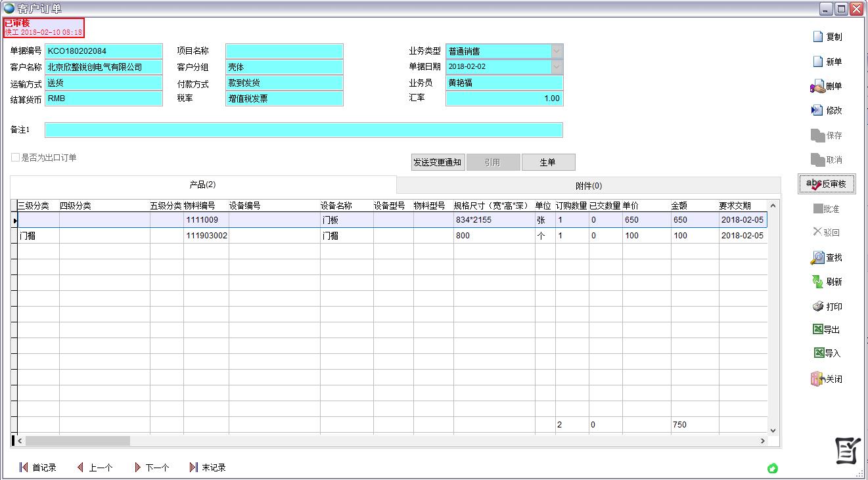Screen dimensions: 868x480
Task: Click the 备注1 remarks input field
Action: 304,130
